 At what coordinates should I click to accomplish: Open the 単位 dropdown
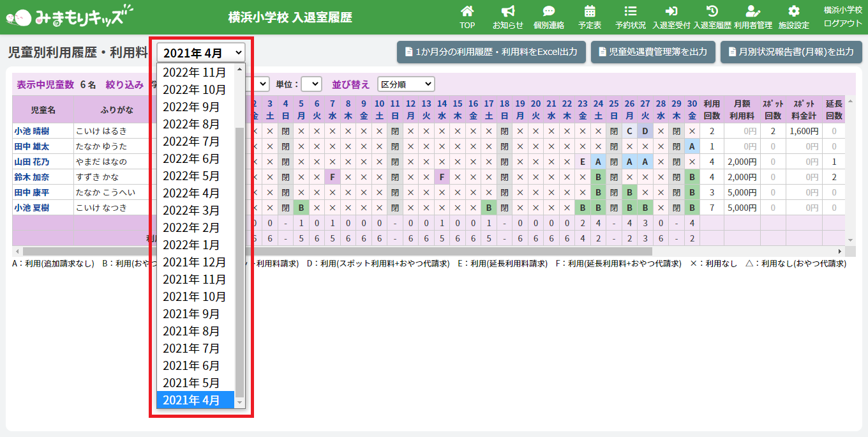point(311,84)
